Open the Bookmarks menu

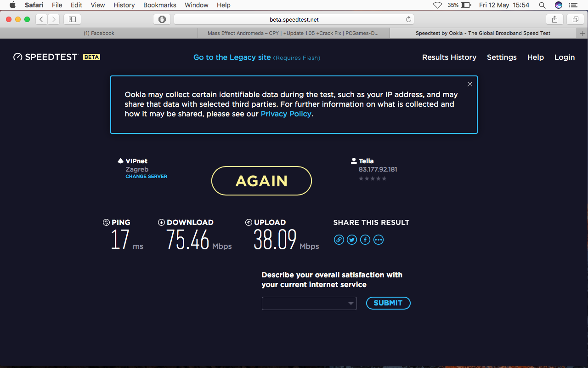(160, 5)
